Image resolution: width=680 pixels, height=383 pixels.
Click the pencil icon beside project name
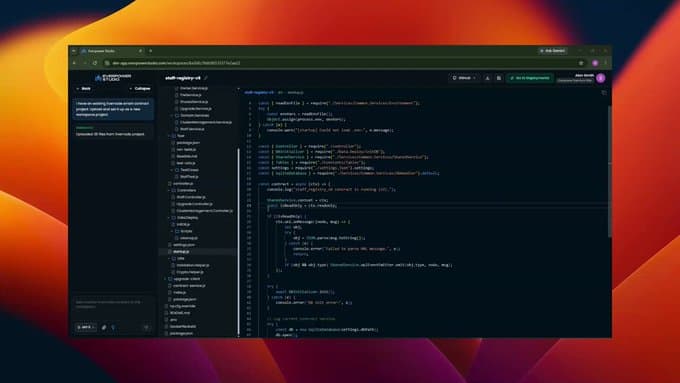(206, 78)
